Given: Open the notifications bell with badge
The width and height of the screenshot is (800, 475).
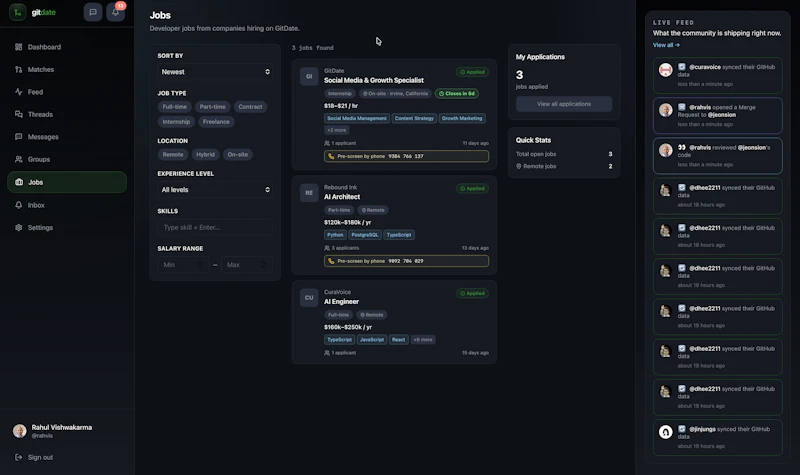Looking at the screenshot, I should point(115,12).
